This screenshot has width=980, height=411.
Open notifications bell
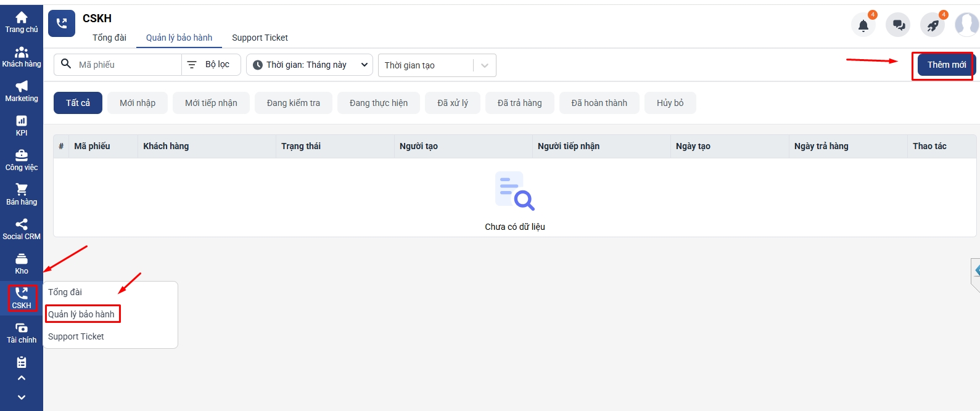pos(863,25)
